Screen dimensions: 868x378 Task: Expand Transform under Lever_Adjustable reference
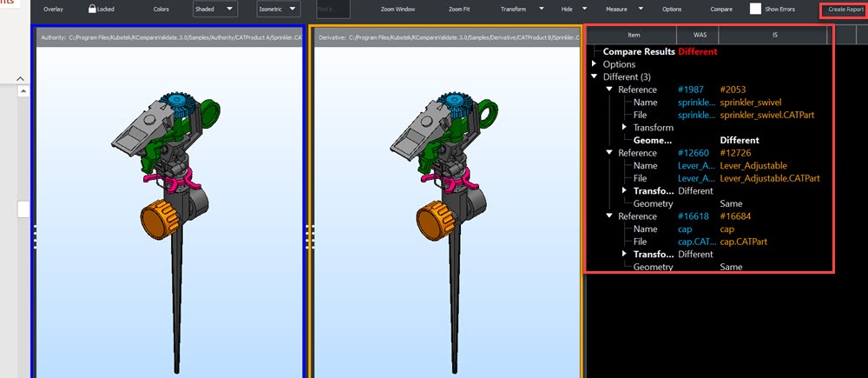click(x=625, y=191)
